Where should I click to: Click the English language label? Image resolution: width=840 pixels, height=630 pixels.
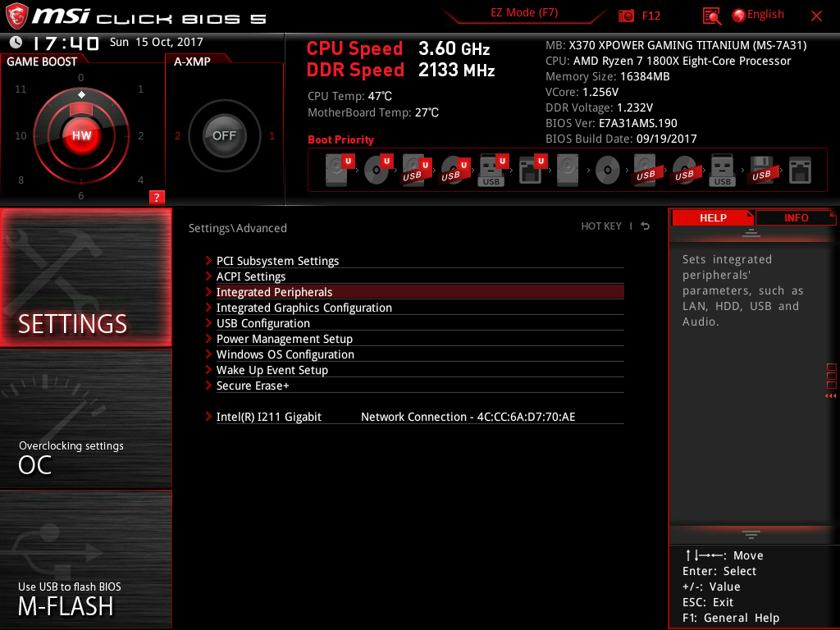pos(765,15)
